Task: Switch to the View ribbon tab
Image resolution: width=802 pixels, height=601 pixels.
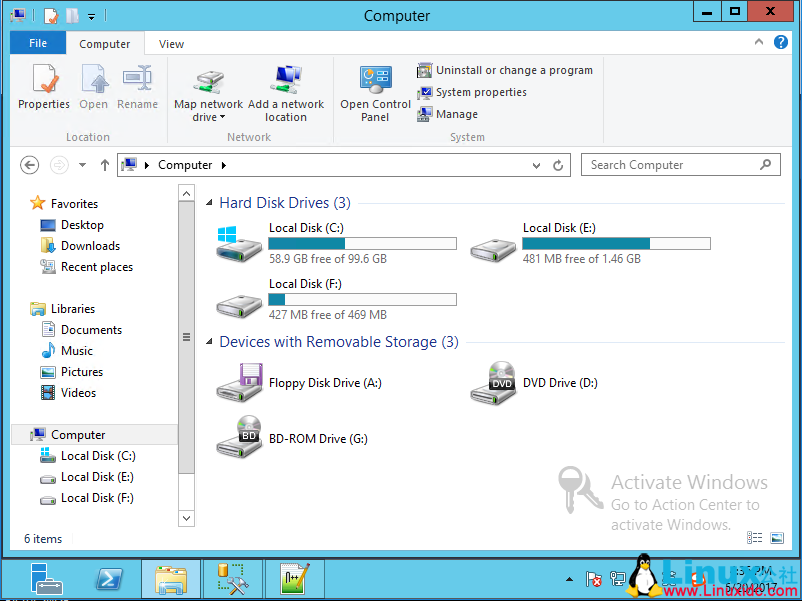Action: 171,44
